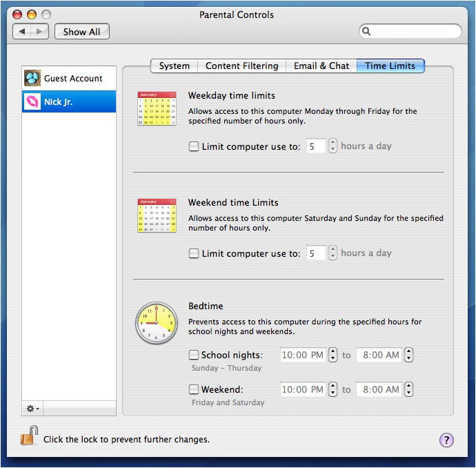Click the weekday hours stepper arrows
476x468 pixels.
[x=333, y=146]
